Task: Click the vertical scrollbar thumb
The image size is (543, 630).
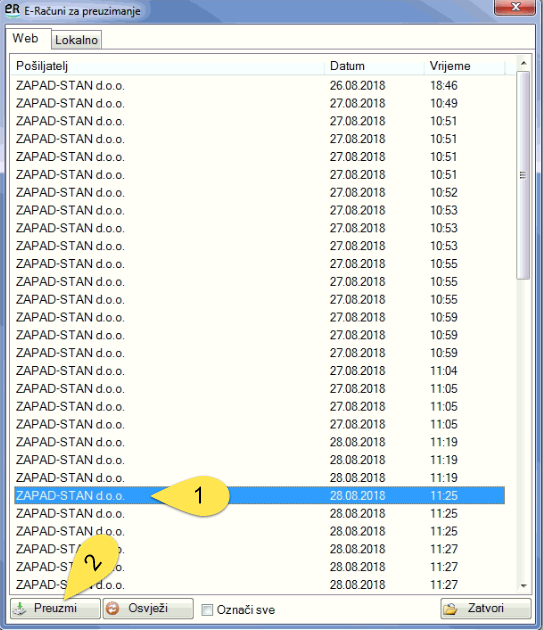Action: [x=523, y=175]
